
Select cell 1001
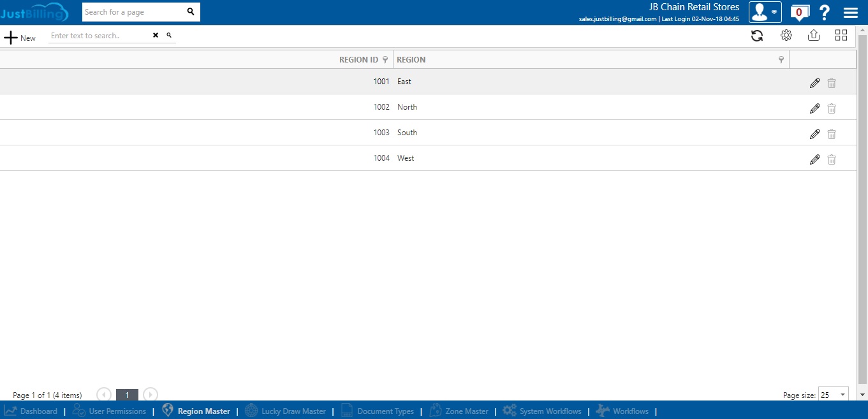[x=381, y=82]
